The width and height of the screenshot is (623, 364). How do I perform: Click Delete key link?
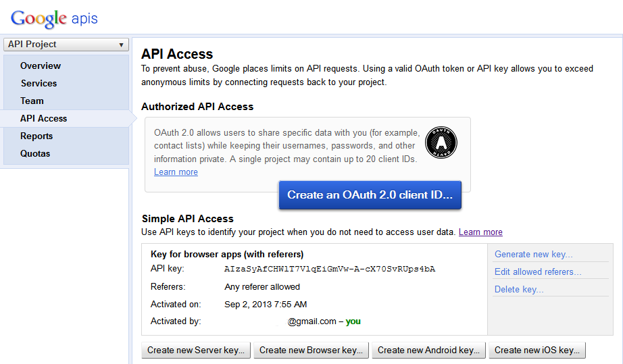pos(519,289)
